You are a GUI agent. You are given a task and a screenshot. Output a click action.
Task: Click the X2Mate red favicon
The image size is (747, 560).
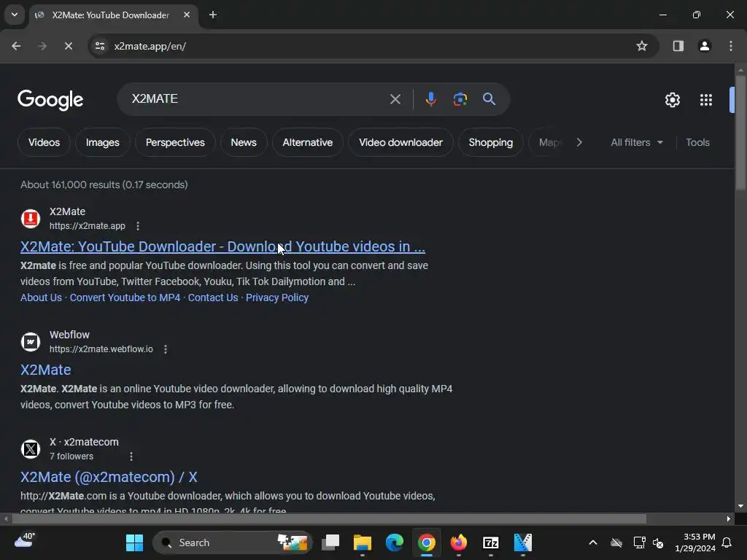[x=31, y=219]
